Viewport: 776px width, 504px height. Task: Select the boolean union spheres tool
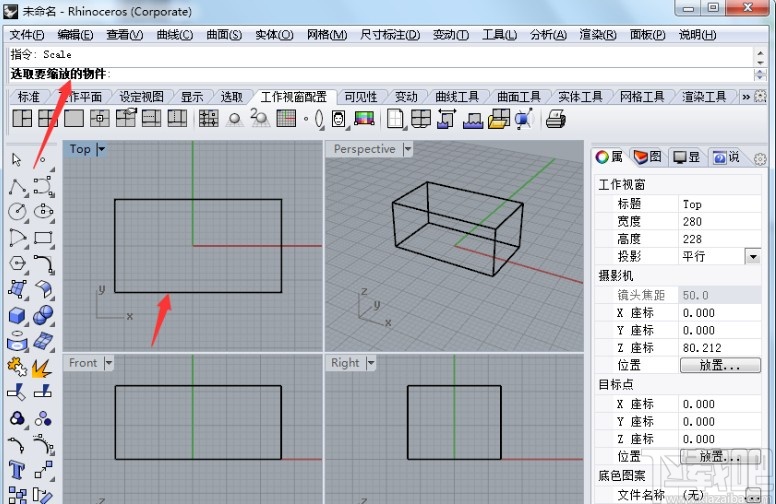[44, 315]
